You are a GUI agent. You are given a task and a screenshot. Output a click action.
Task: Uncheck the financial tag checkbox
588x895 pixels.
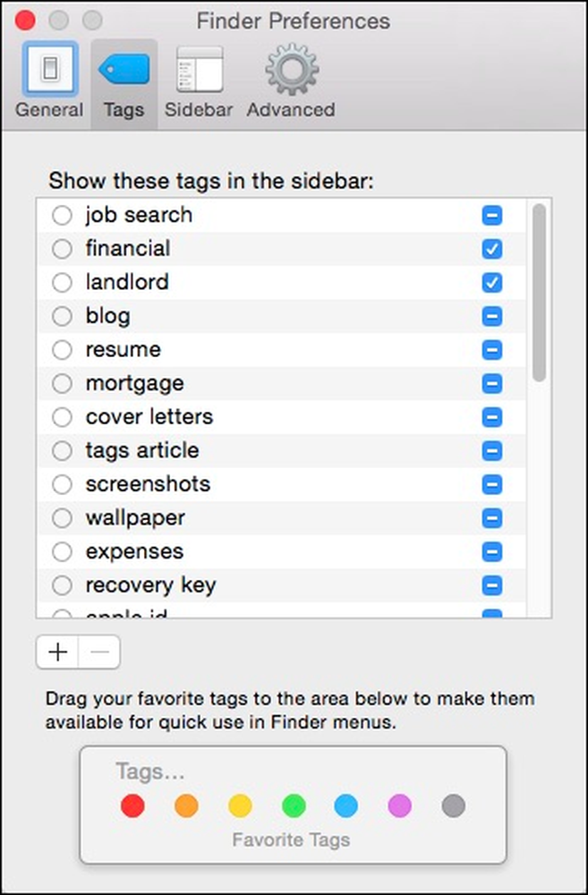[492, 250]
